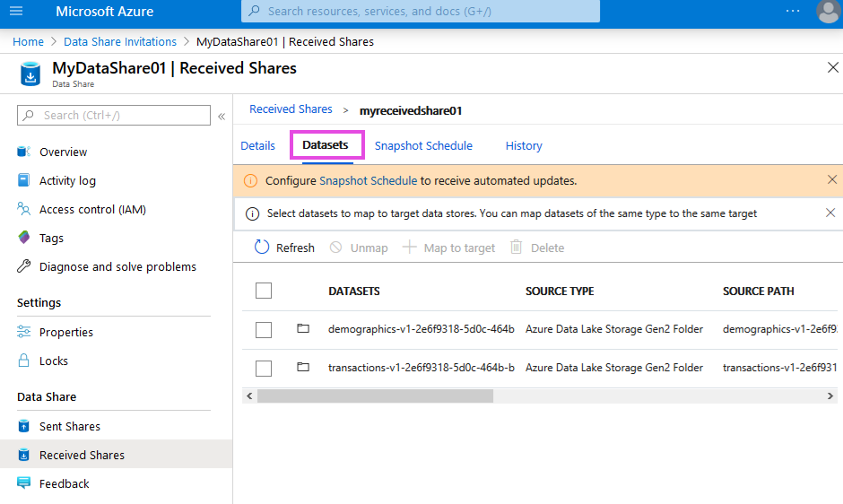Click the Diagnose wrench icon
The image size is (843, 504).
tap(23, 266)
